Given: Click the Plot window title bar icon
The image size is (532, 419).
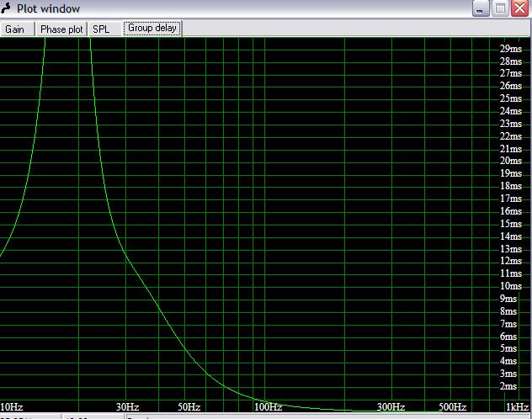Looking at the screenshot, I should [8, 8].
